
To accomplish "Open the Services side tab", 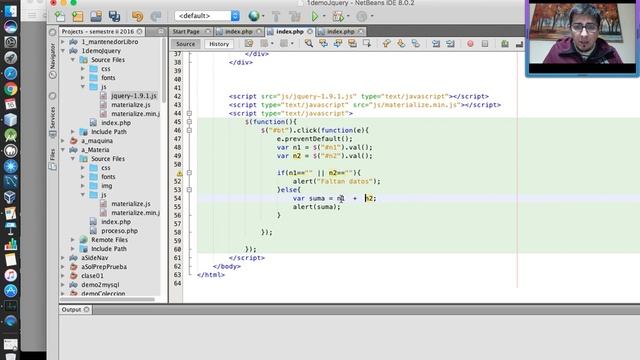I will [52, 122].
